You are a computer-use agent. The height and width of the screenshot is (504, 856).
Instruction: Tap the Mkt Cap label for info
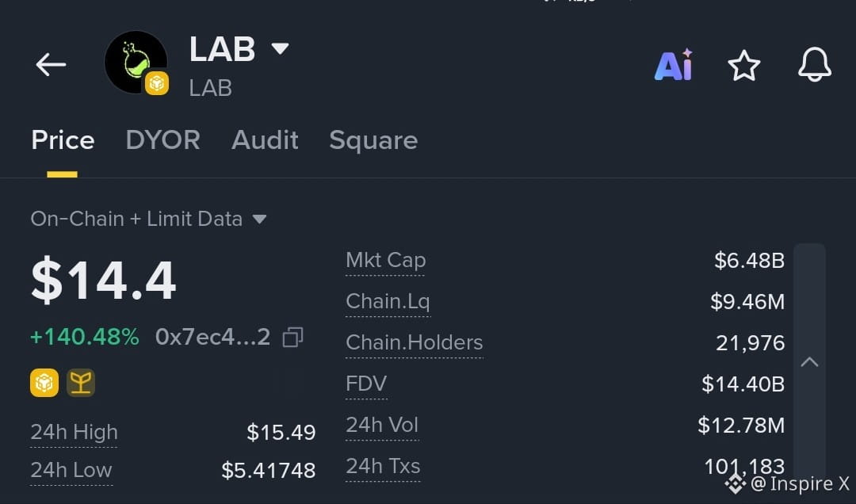coord(385,261)
